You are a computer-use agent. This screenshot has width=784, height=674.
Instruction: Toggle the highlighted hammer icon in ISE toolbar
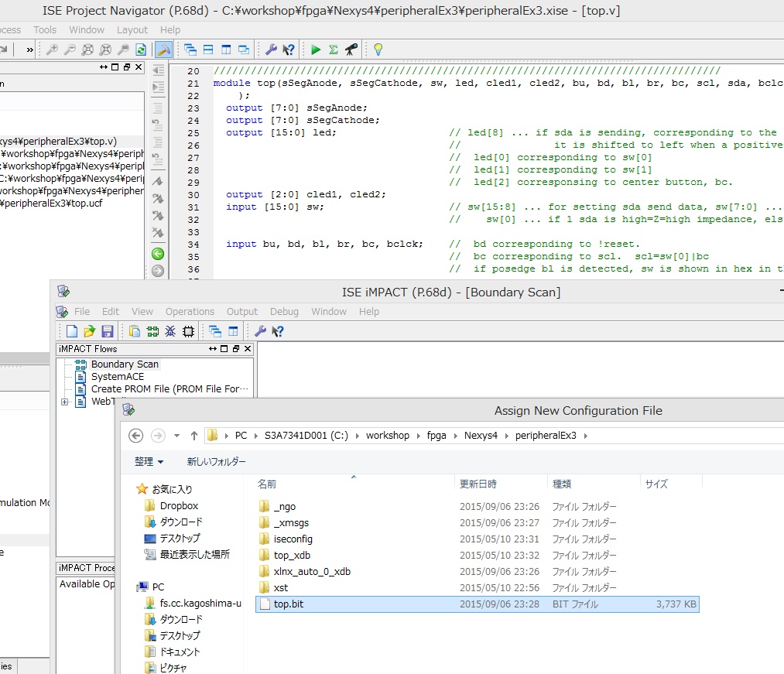coord(163,50)
